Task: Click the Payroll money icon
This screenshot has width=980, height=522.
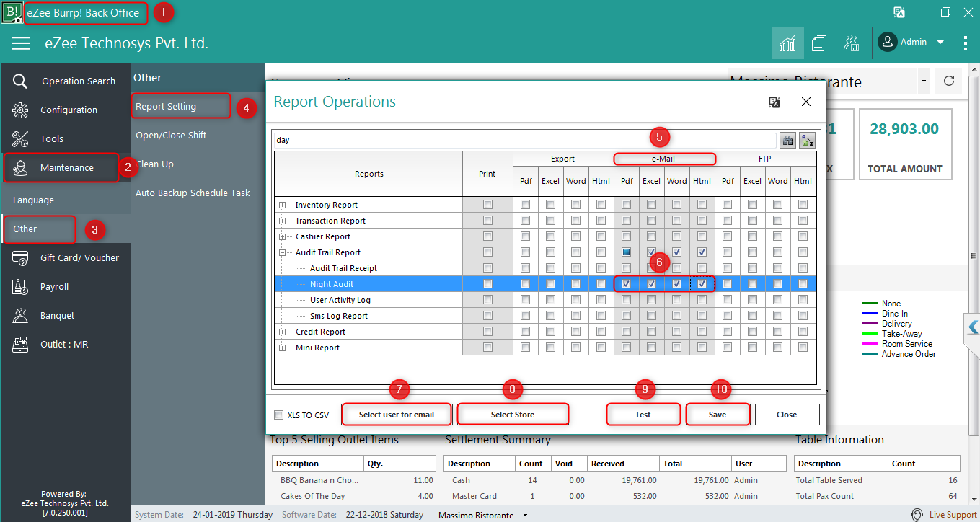Action: pos(20,286)
